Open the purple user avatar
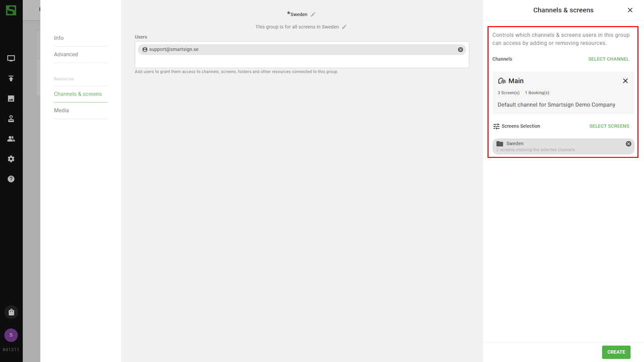644x362 pixels. (x=11, y=335)
